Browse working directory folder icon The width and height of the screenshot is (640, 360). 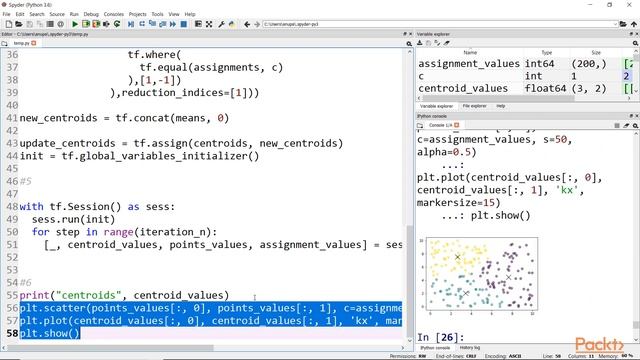click(x=623, y=24)
